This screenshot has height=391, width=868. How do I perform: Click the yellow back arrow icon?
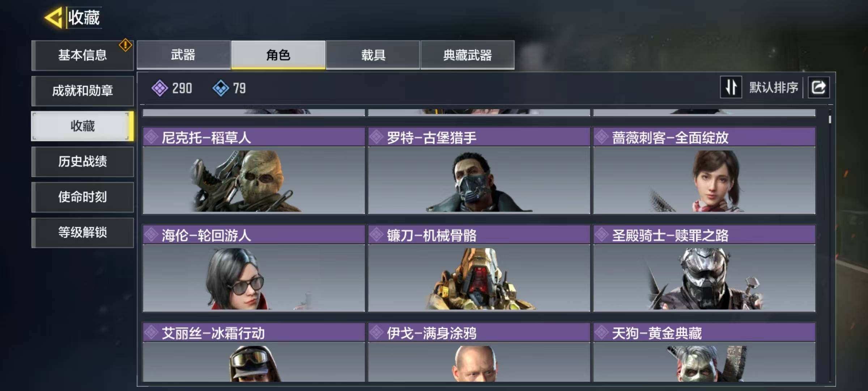coord(54,17)
